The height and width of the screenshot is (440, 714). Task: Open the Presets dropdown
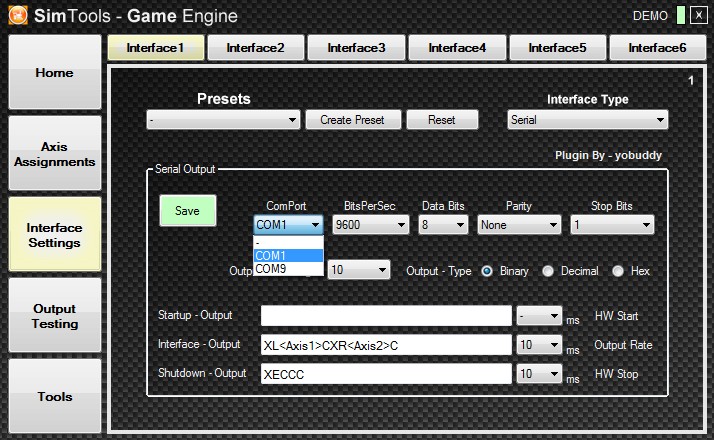[223, 120]
